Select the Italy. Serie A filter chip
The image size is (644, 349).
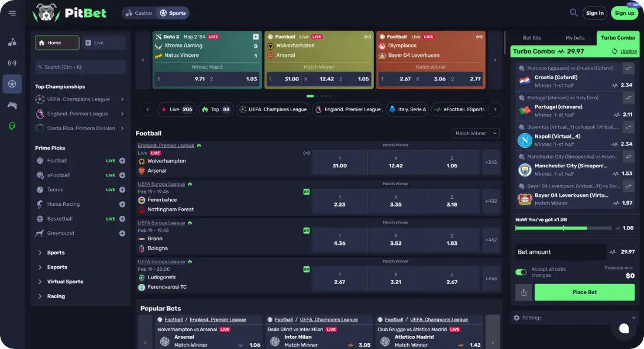(x=408, y=109)
